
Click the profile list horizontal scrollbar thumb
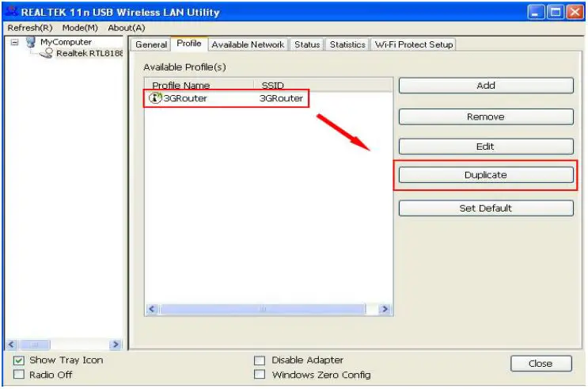(x=263, y=309)
